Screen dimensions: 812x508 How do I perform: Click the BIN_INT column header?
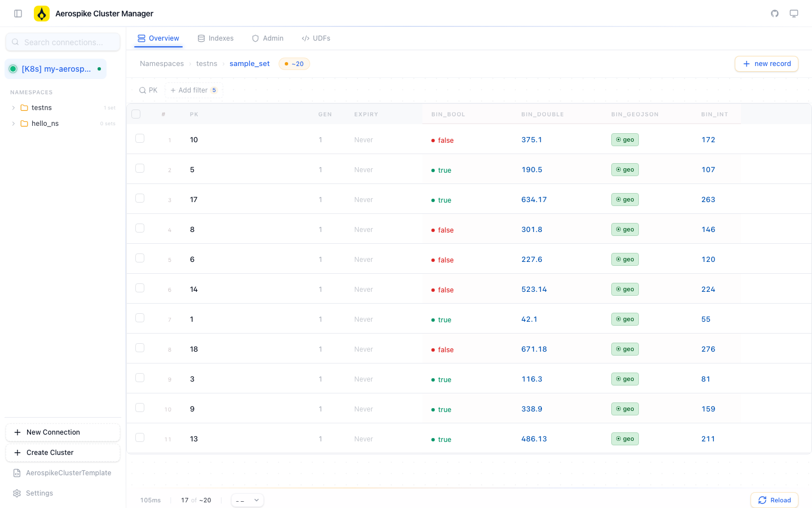click(714, 114)
